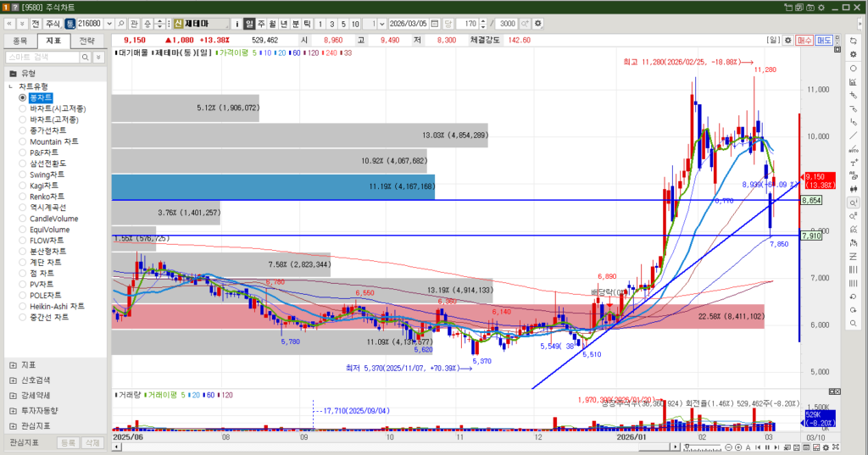Click the text annotation tool
The height and width of the screenshot is (455, 868).
tap(853, 163)
